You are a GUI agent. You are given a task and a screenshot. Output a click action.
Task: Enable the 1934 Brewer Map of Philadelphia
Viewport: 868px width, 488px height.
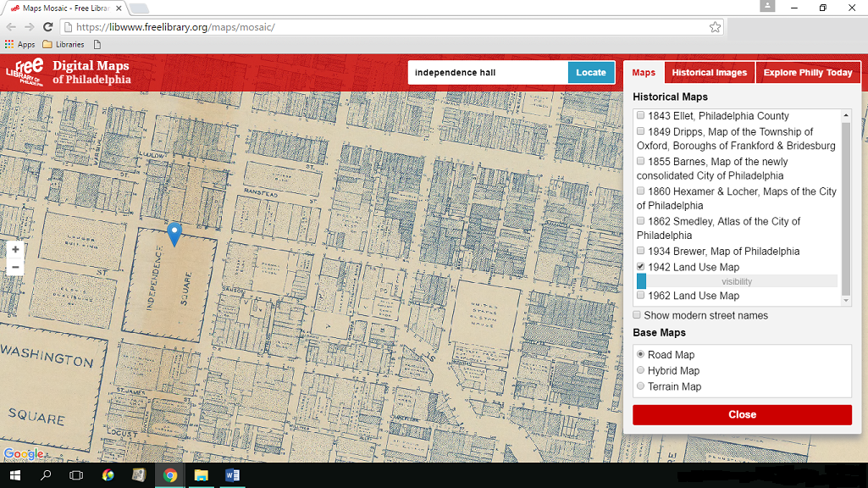pos(640,251)
